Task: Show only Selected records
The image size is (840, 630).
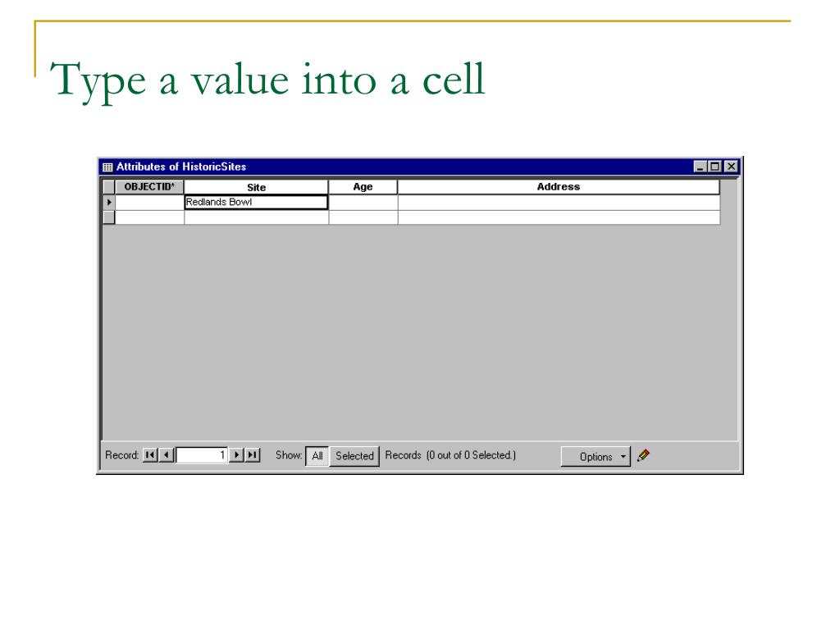Action: tap(354, 456)
